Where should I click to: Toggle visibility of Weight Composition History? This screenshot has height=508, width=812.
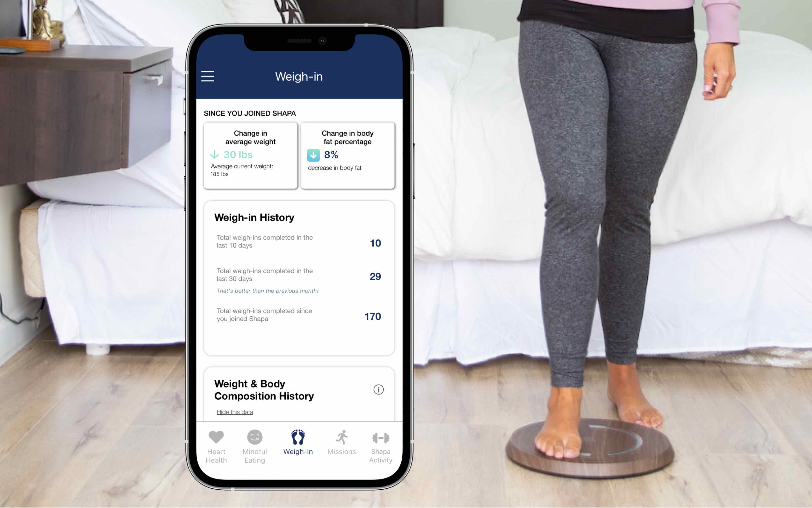tap(234, 412)
